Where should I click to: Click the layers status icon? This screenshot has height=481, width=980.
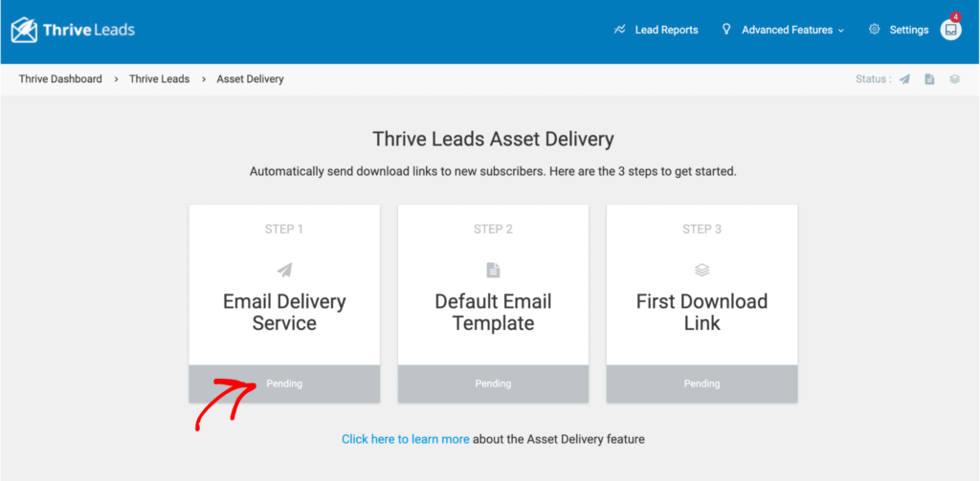click(954, 79)
